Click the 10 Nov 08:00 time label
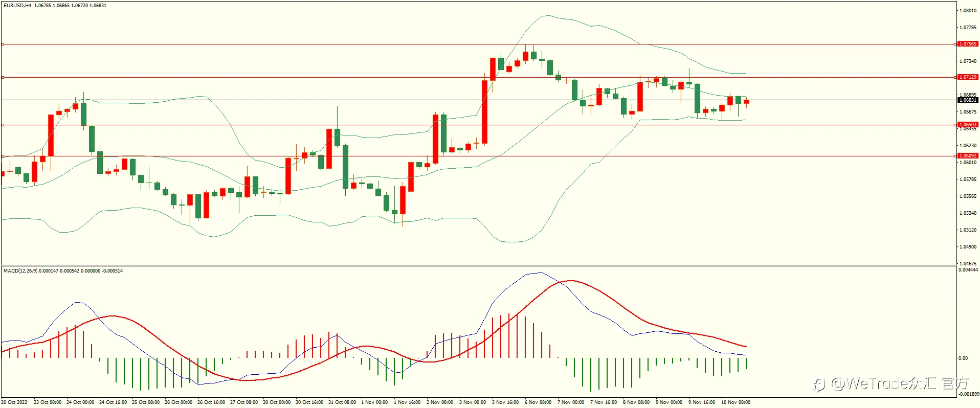 736,402
